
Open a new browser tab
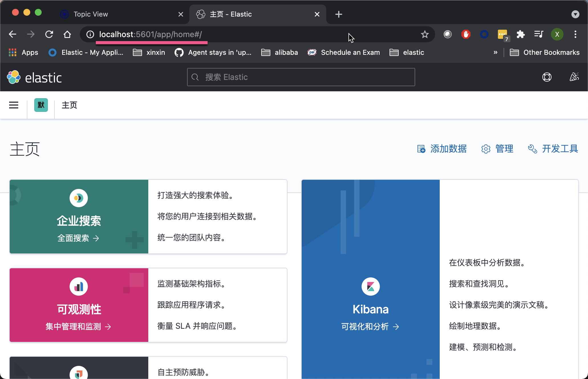click(338, 14)
